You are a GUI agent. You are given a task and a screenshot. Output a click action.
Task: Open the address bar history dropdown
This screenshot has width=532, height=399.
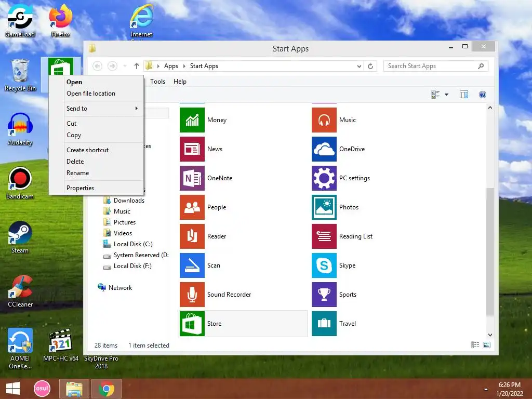359,66
